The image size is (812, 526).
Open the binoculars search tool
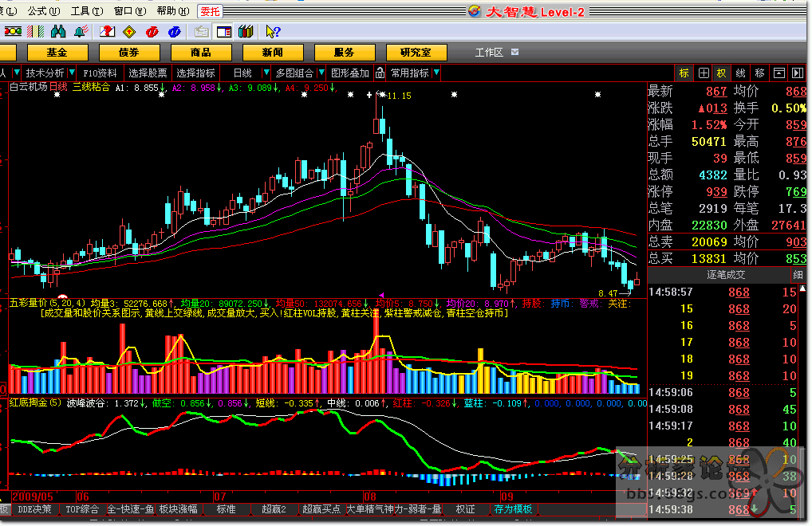58,32
